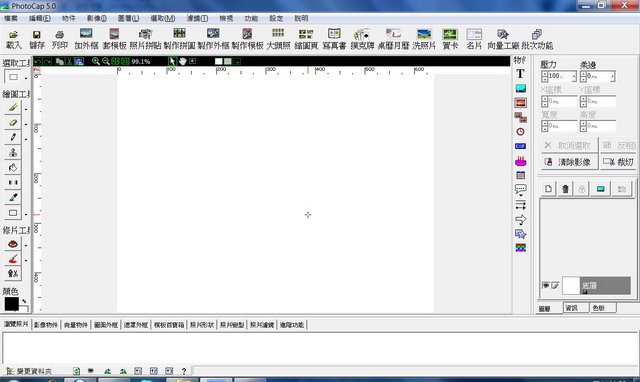The image size is (640, 382).
Task: Toggle visibility eye of the 底層 layer
Action: click(x=545, y=285)
